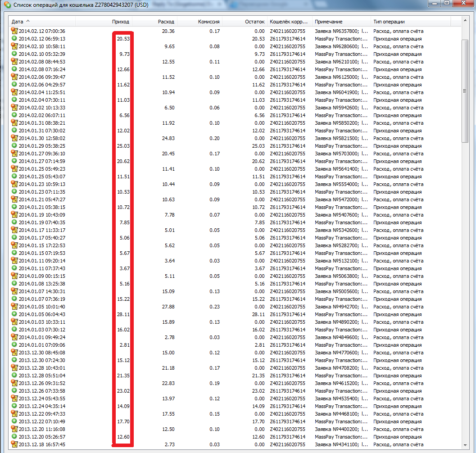Select note Заявка №4341100
The width and height of the screenshot is (476, 453).
(341, 444)
